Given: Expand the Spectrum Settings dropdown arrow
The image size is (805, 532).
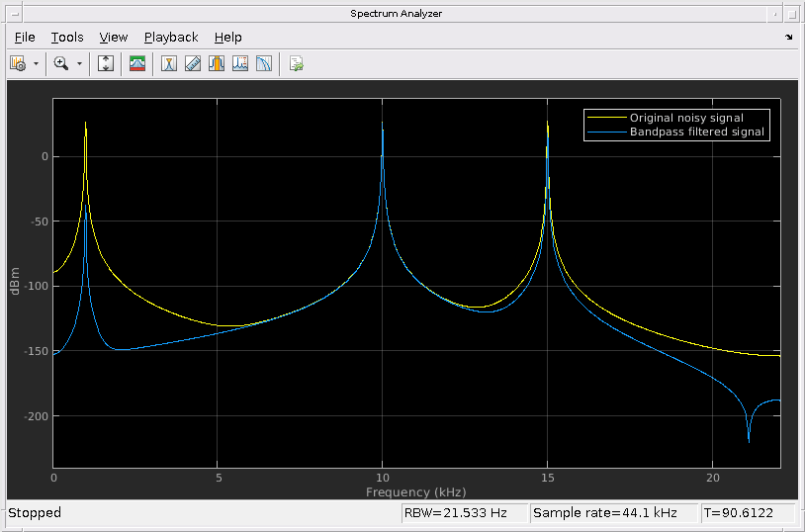Looking at the screenshot, I should [x=37, y=64].
